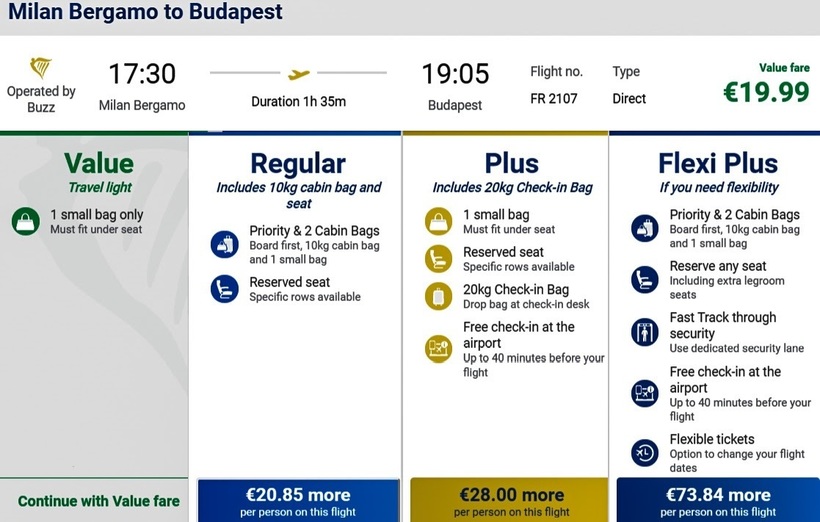Click the Priority & 2 Cabin Bags icon in Regular
820x522 pixels.
pyautogui.click(x=224, y=244)
